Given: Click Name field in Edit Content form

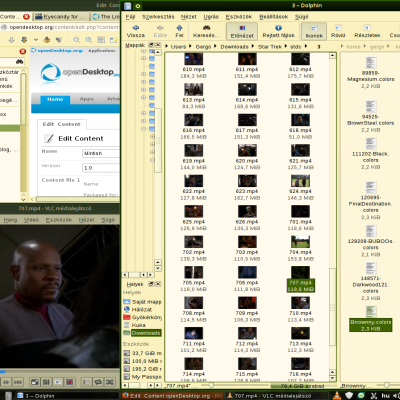Looking at the screenshot, I should 101,153.
